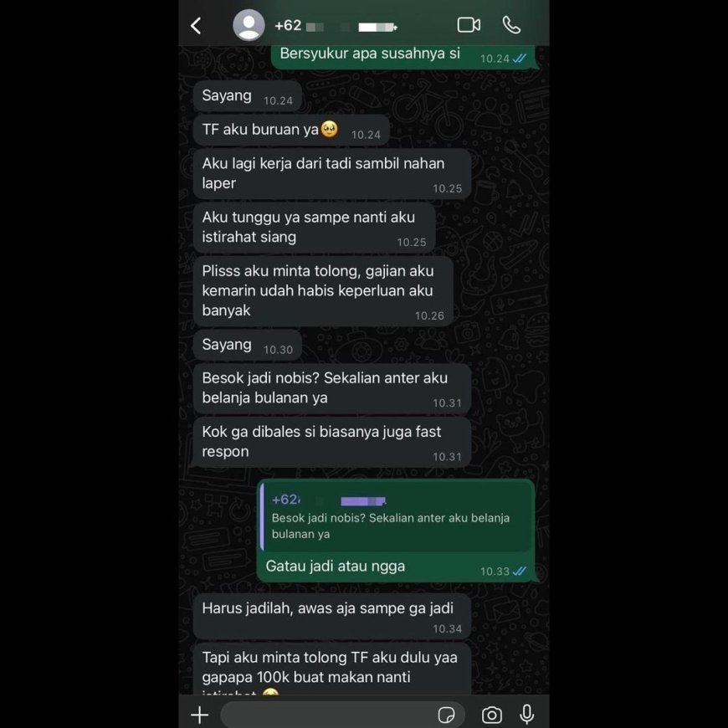Tap message 'Aku lagi kerja dari tadi'
Viewport: 728px width, 728px height.
[332, 174]
